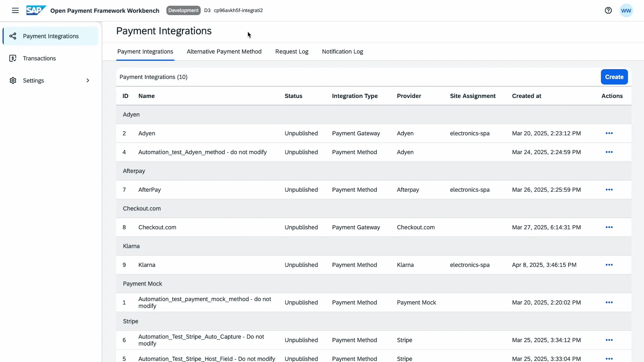Open actions menu for AfterPay row
The width and height of the screenshot is (644, 362).
(609, 190)
